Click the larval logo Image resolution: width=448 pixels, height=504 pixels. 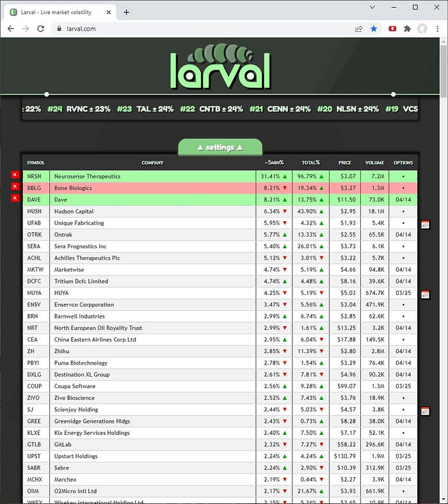[x=220, y=67]
